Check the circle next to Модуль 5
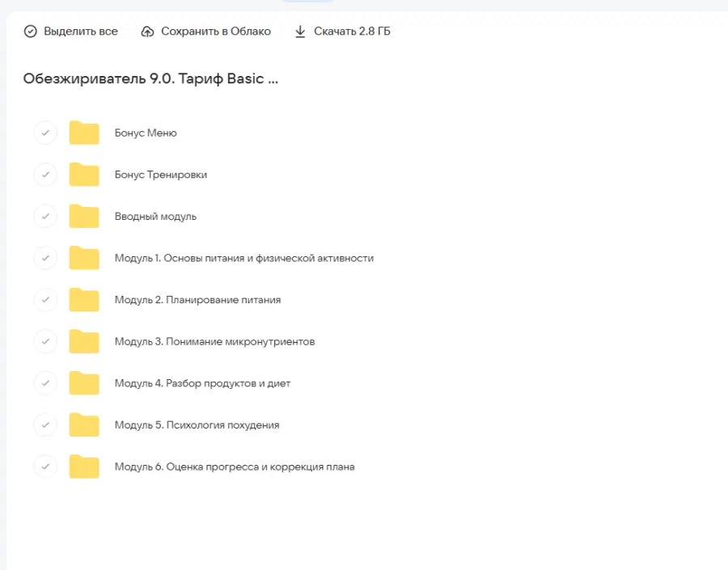This screenshot has height=570, width=728. click(x=45, y=424)
